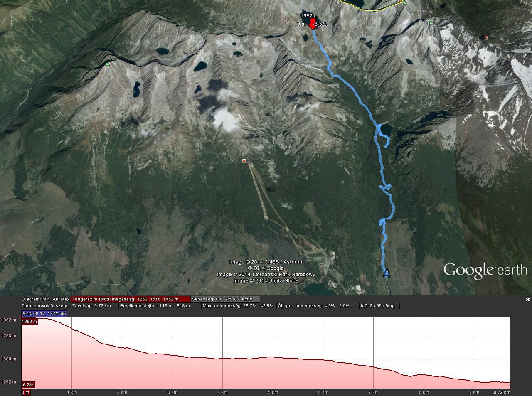The image size is (532, 396).
Task: Click the red square placemark above ski slope
Action: coord(244,161)
